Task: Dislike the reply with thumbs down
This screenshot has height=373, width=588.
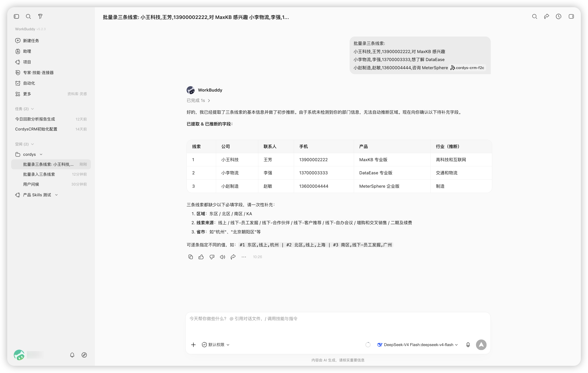Action: point(212,257)
